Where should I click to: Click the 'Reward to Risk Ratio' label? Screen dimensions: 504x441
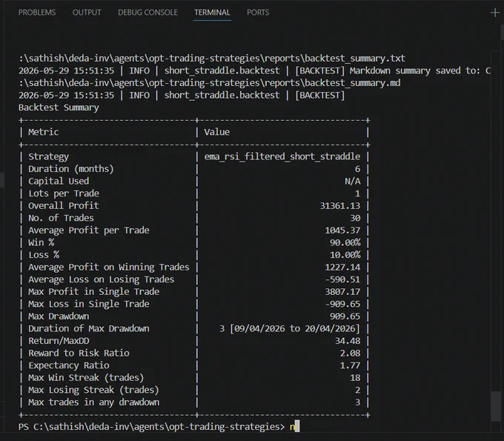point(79,354)
